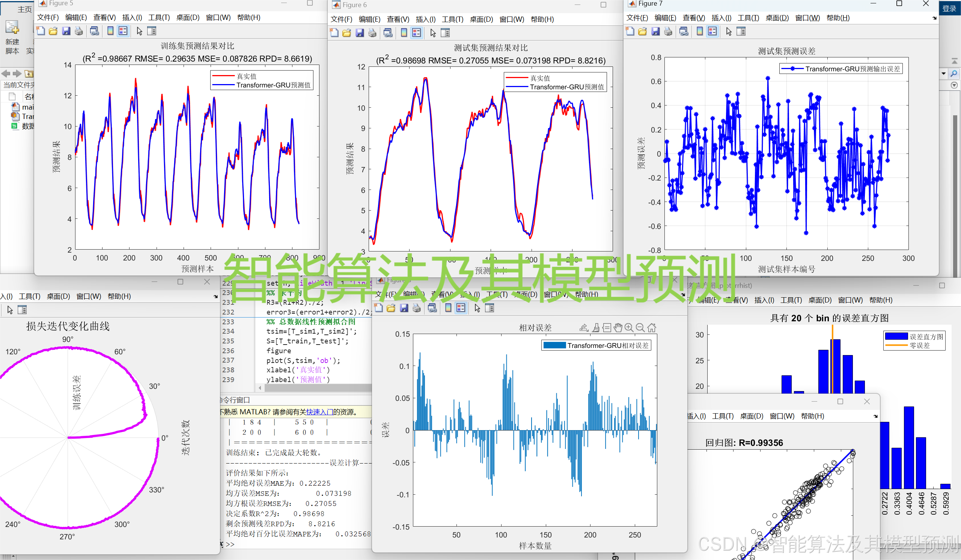This screenshot has width=961, height=560.
Task: Enable data brushing on the 相对误差 plot
Action: pyautogui.click(x=596, y=327)
